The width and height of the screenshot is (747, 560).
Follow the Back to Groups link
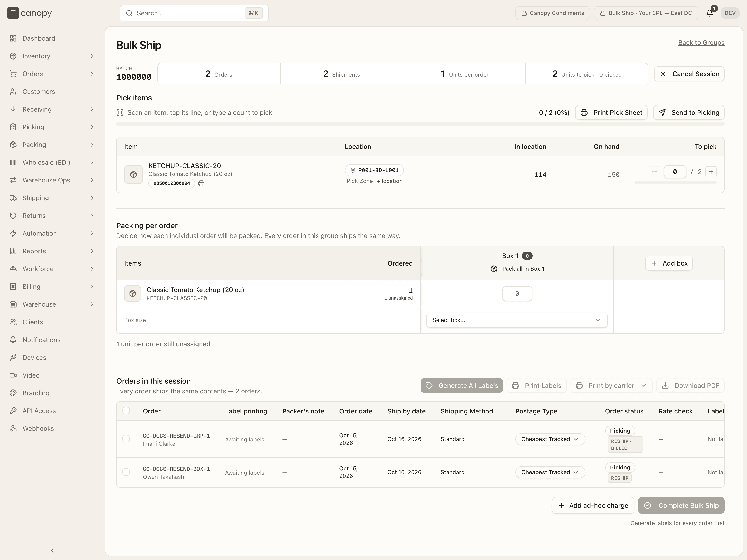[x=701, y=42]
